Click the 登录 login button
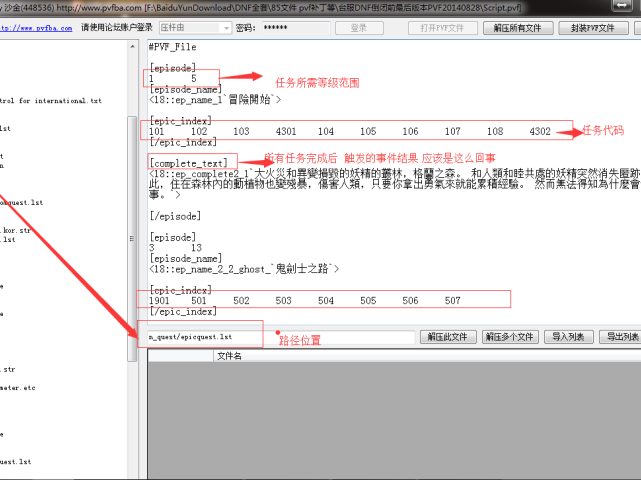 (359, 28)
